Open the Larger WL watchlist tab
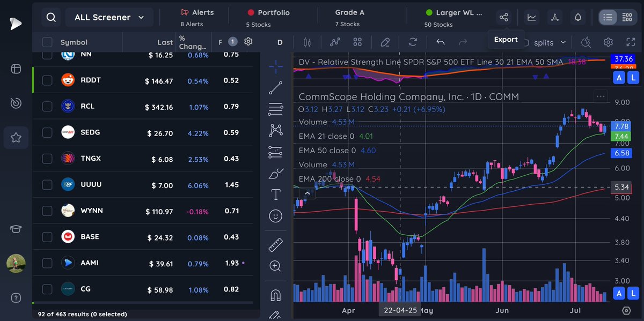Viewport: 644px width, 321px height. click(x=454, y=17)
